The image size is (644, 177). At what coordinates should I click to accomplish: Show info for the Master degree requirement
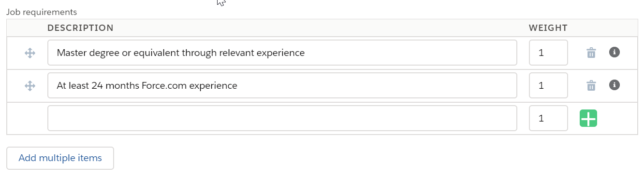click(615, 52)
